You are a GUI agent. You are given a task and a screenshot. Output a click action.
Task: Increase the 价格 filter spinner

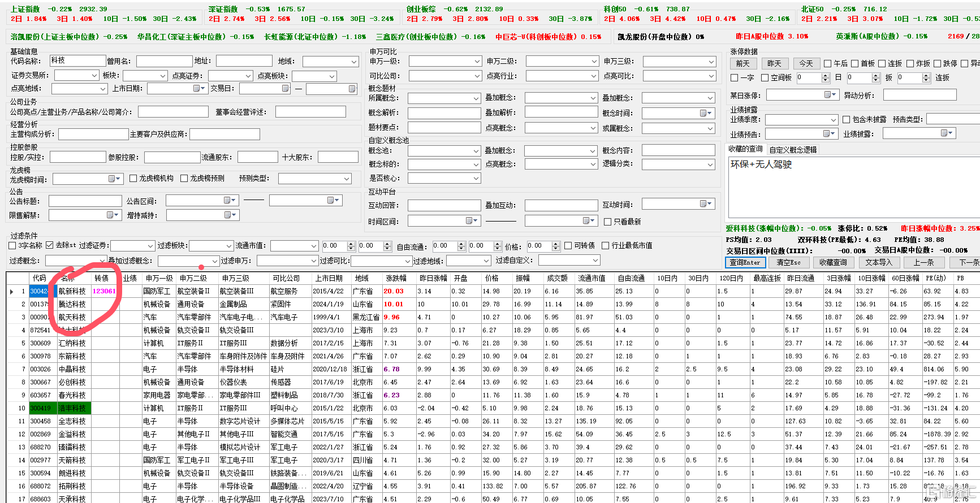556,244
